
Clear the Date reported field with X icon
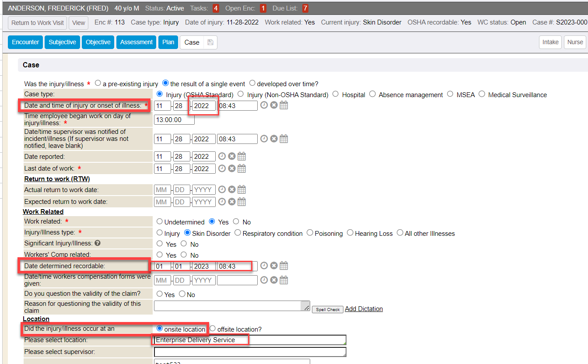click(232, 157)
